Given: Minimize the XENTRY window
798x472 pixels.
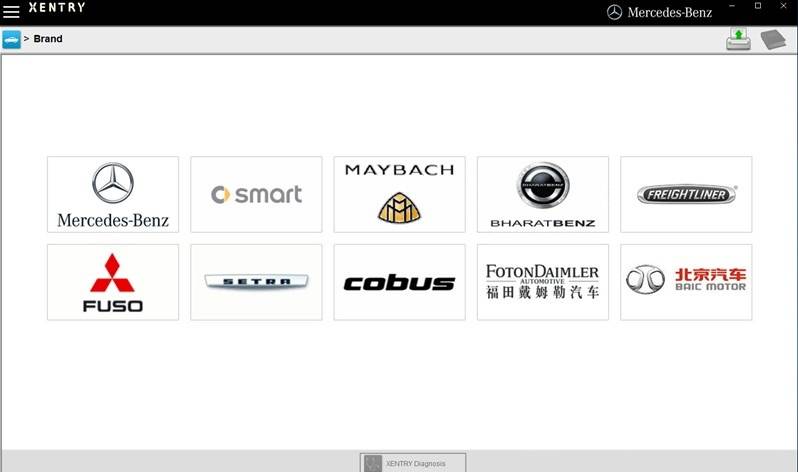Looking at the screenshot, I should [732, 6].
